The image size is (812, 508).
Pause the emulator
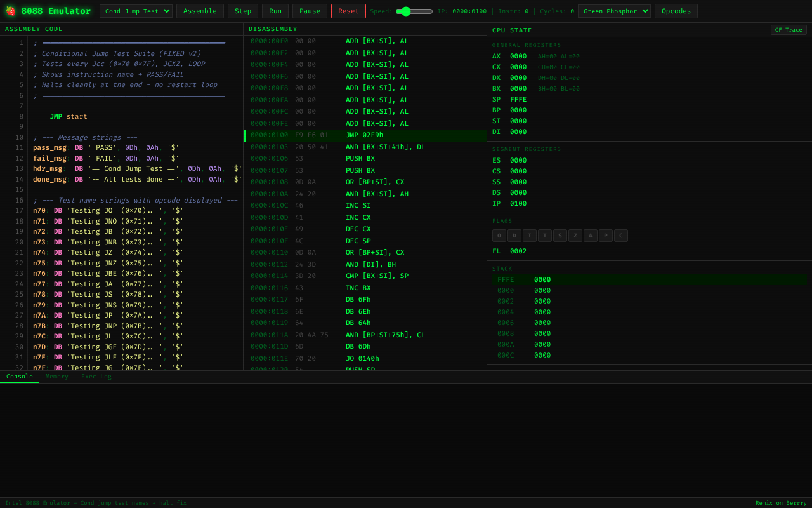[x=310, y=11]
